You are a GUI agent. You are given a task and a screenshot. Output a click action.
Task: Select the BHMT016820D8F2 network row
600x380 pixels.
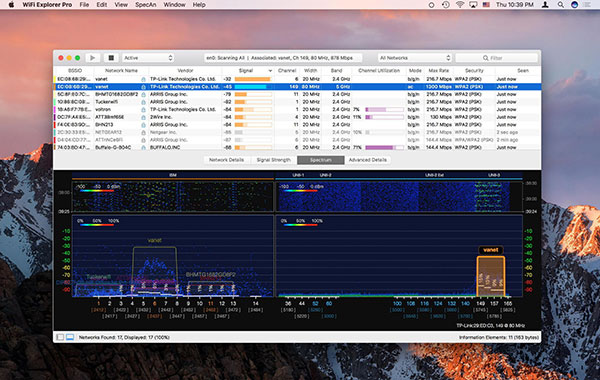(x=297, y=94)
